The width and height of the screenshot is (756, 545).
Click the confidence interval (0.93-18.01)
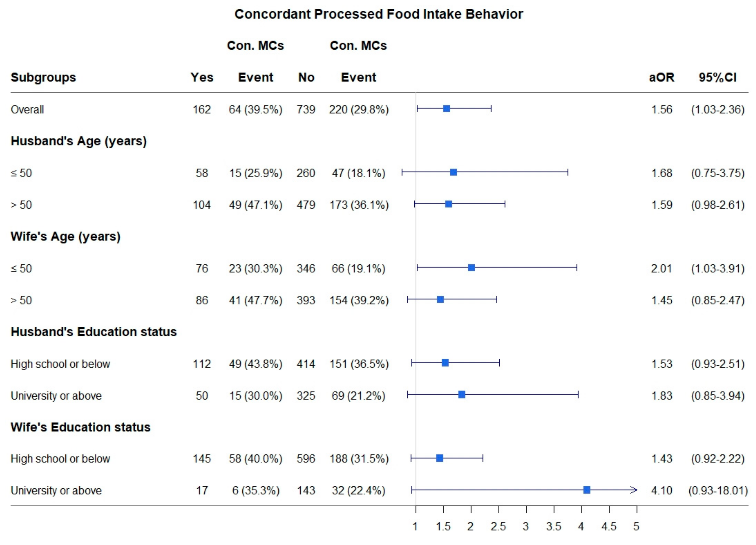click(718, 491)
